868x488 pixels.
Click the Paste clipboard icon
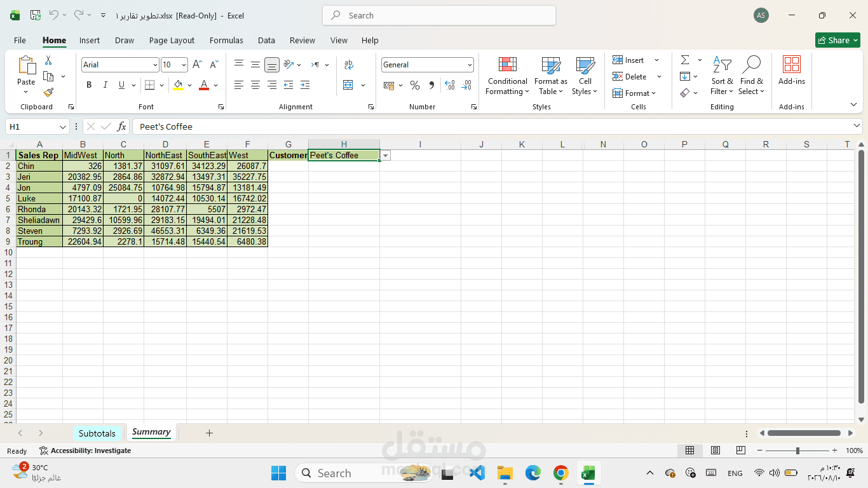point(27,65)
